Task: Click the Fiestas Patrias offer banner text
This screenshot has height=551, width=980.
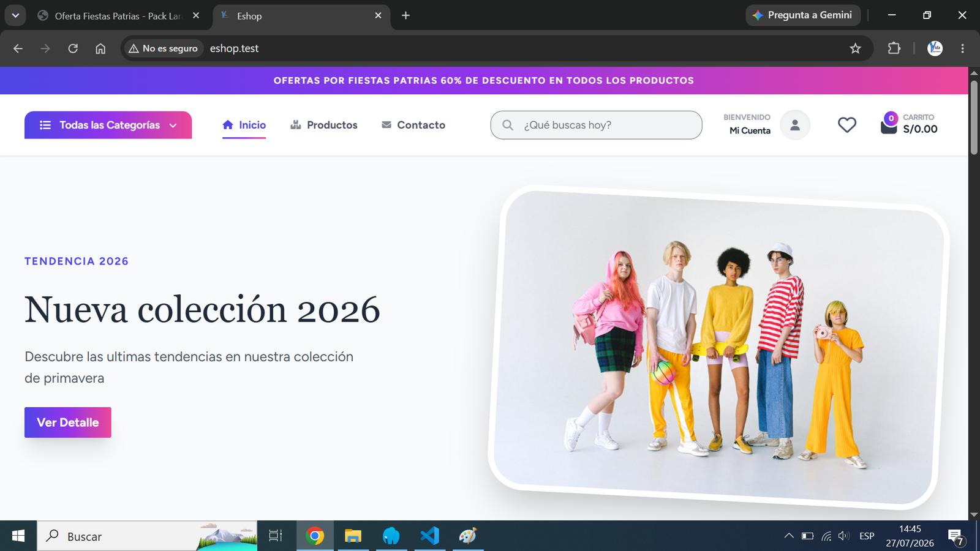Action: (484, 80)
